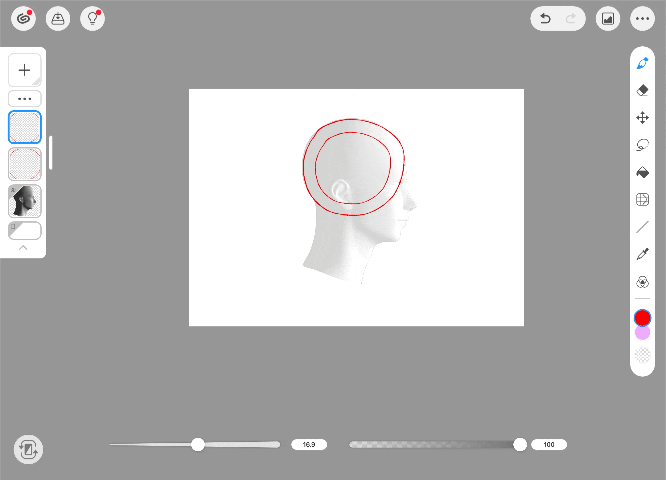The height and width of the screenshot is (480, 666).
Task: Click the brush size value 16.9
Action: tap(309, 445)
